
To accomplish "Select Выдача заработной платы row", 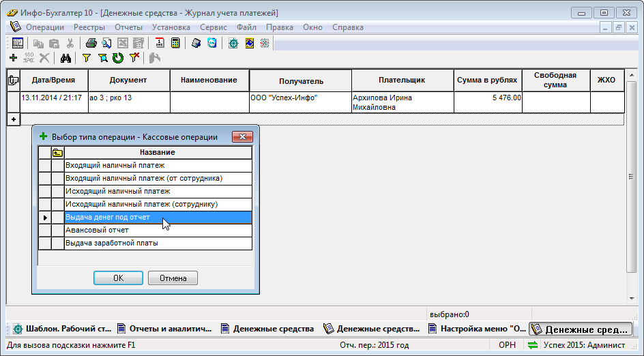I will point(158,243).
